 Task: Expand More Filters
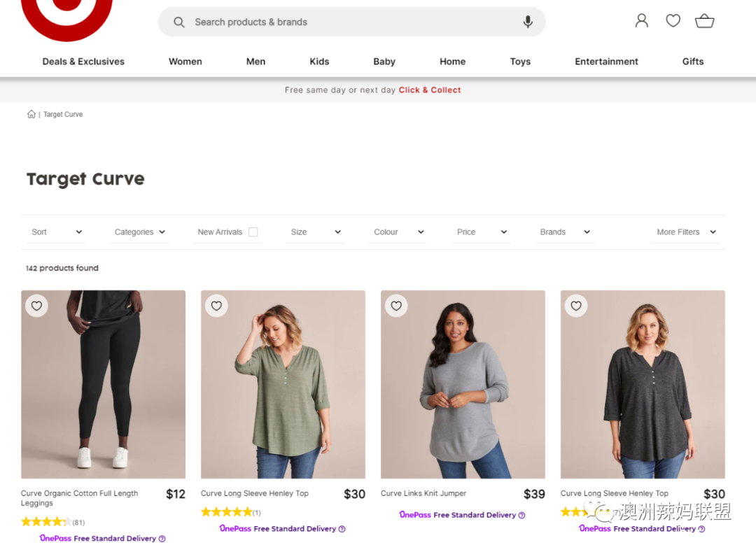pos(686,232)
